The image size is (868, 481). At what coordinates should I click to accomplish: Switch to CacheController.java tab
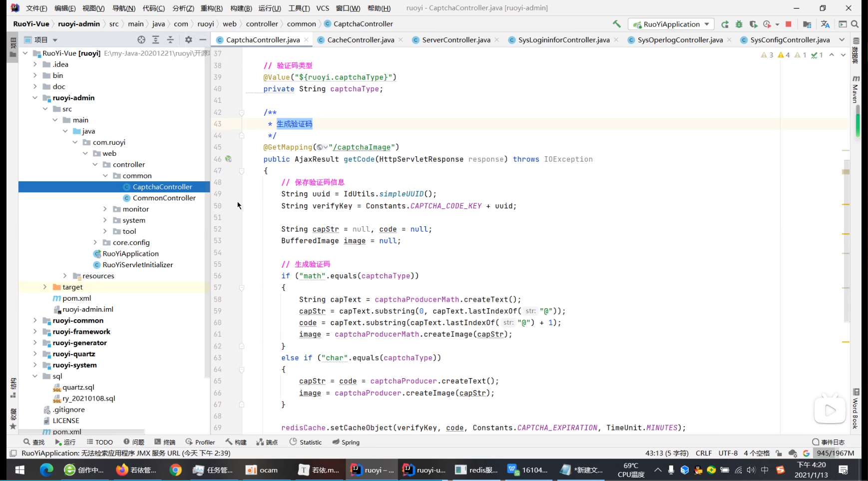point(361,39)
